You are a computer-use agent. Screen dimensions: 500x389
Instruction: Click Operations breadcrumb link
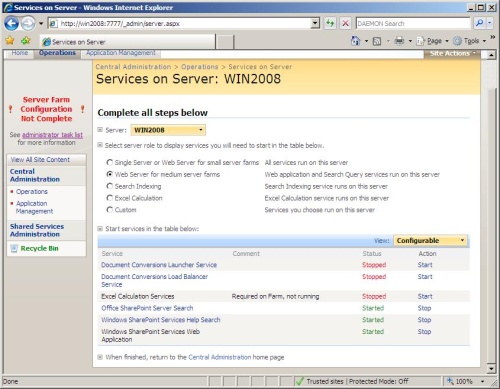click(x=200, y=67)
